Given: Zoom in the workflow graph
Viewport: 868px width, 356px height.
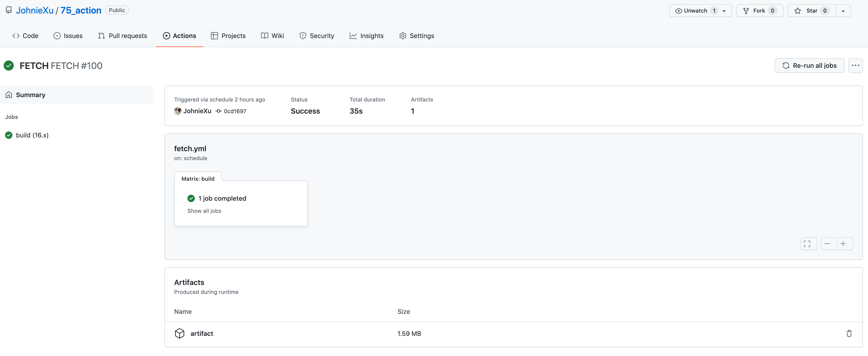Looking at the screenshot, I should tap(843, 244).
